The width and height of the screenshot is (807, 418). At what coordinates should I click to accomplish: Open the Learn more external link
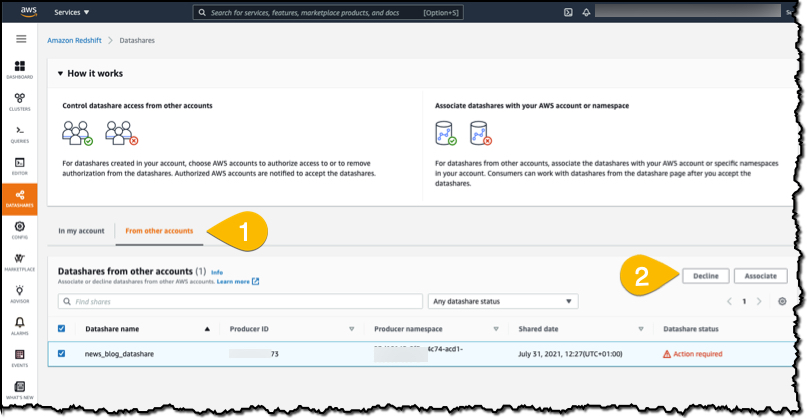238,282
